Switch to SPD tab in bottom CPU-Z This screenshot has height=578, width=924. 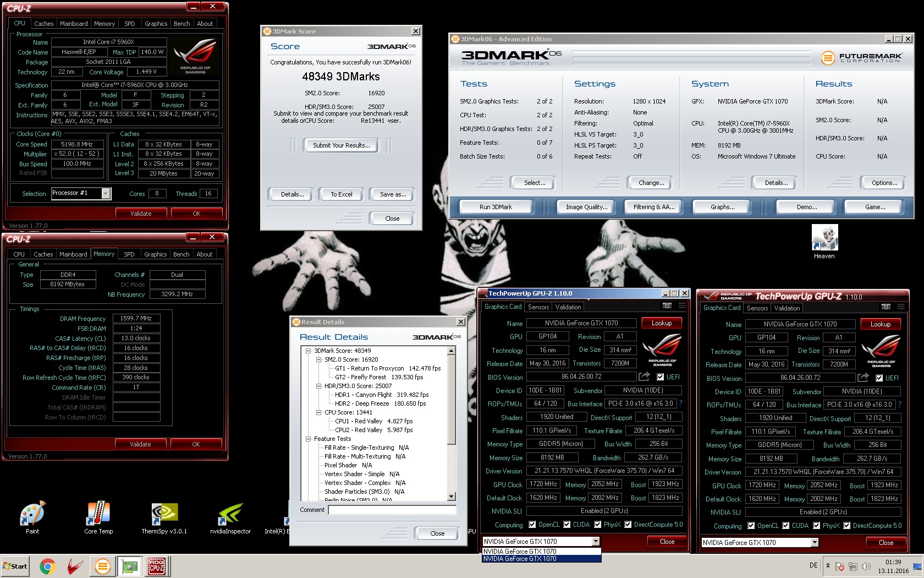tap(129, 254)
